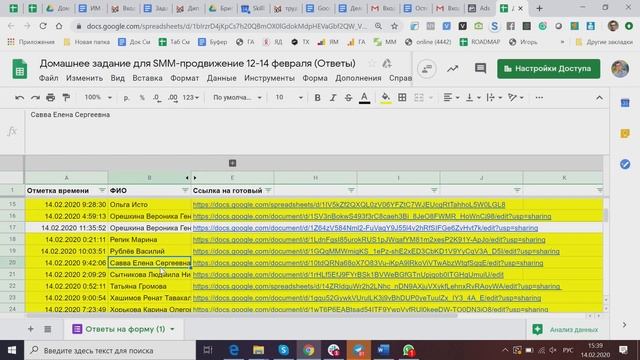Open horizontal align dropdown
The image size is (640, 360).
pos(451,98)
